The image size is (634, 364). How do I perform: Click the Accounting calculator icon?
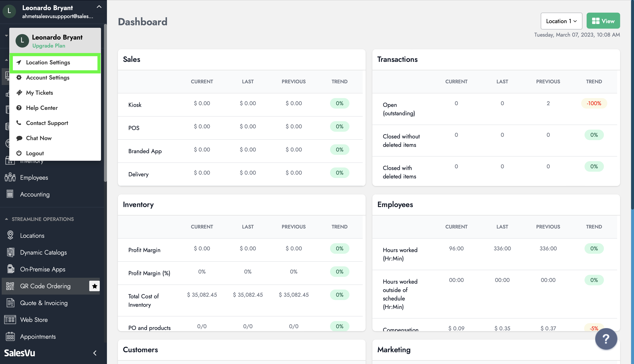pos(10,194)
